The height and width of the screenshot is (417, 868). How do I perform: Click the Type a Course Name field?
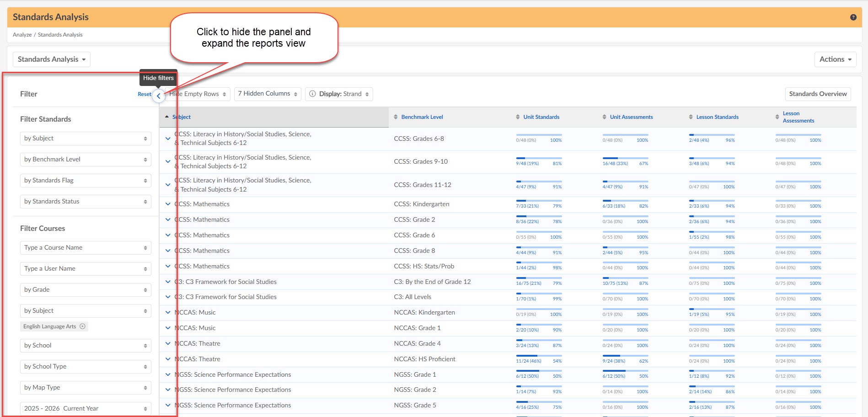tap(85, 248)
